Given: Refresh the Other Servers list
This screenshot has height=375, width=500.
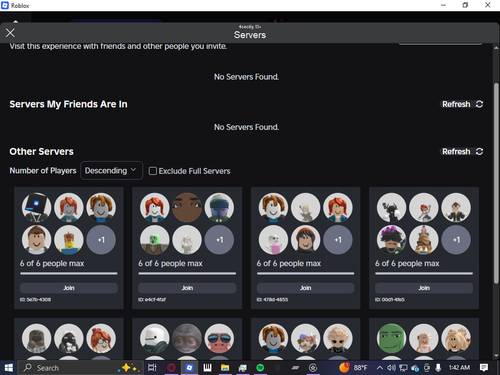Looking at the screenshot, I should tap(462, 152).
